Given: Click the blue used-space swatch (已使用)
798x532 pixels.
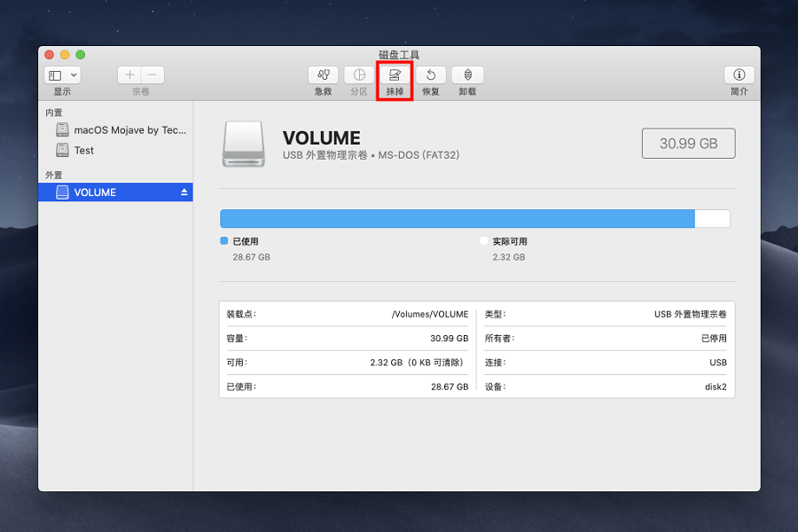Looking at the screenshot, I should pos(224,241).
